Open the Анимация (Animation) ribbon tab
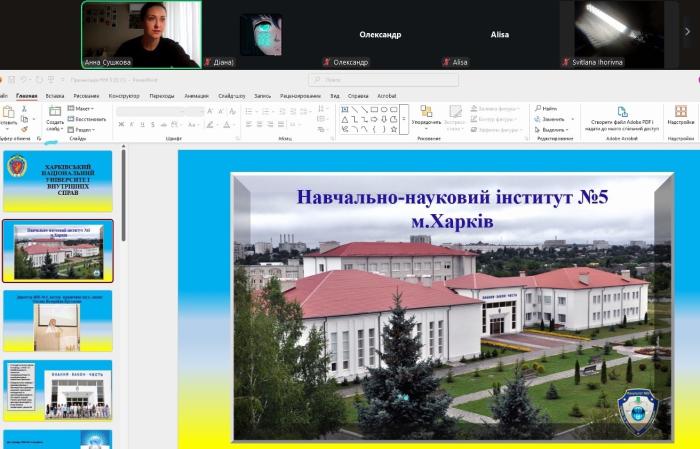 [x=196, y=96]
